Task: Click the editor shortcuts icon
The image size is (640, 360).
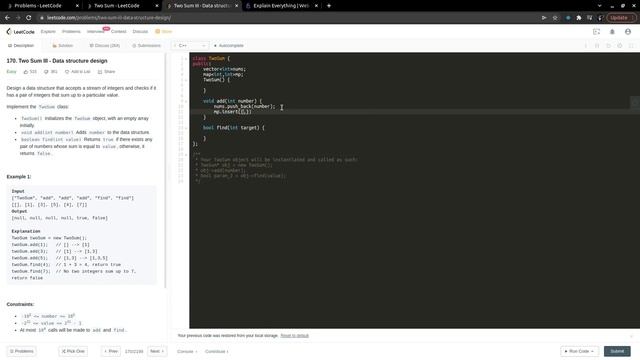Action: 597,46
